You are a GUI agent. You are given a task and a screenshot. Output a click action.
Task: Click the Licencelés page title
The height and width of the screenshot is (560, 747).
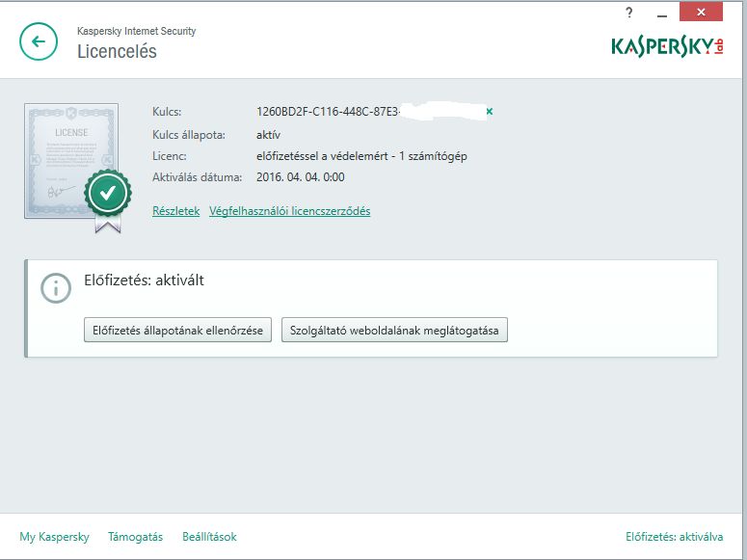pos(117,51)
